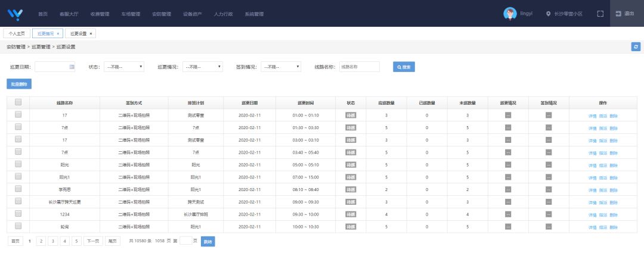Check the row with time 03:40 ~ 05:40
The height and width of the screenshot is (253, 644).
click(18, 152)
